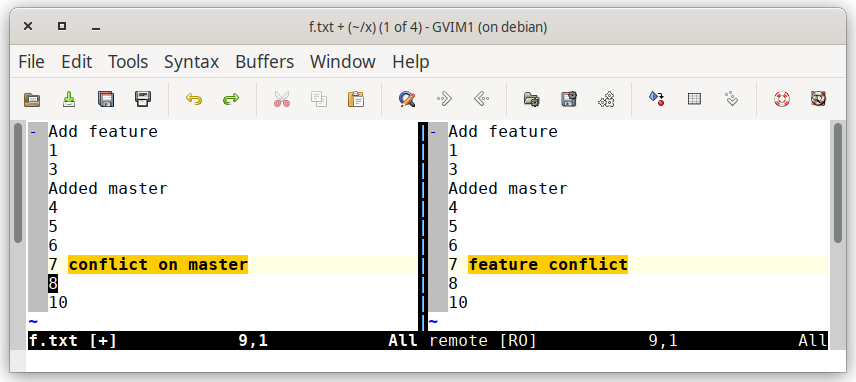Click the right pane vertical scrollbar

tap(838, 183)
